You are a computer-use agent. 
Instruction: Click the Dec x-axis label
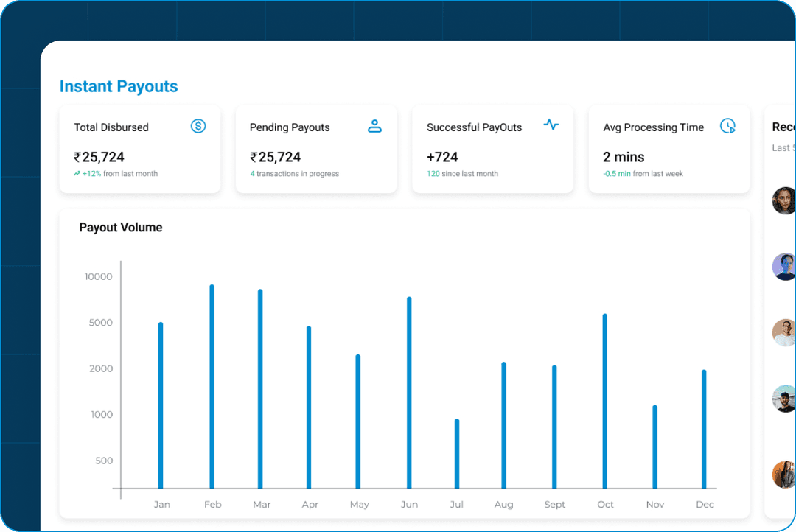705,505
